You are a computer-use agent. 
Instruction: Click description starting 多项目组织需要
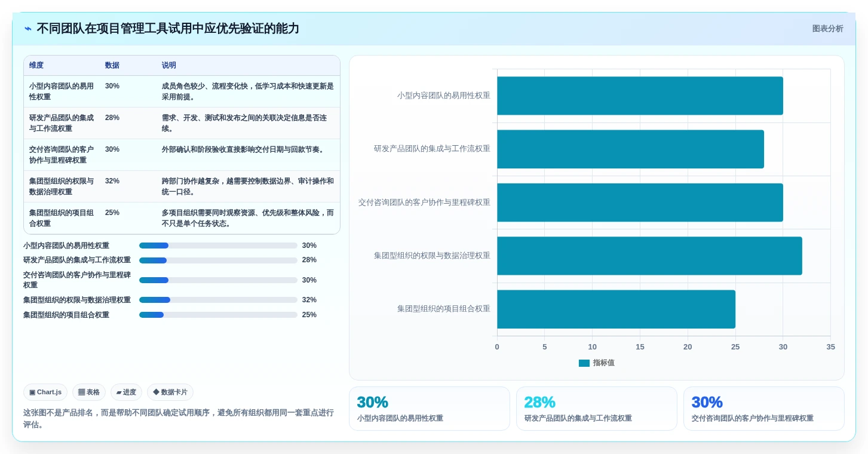click(x=248, y=218)
